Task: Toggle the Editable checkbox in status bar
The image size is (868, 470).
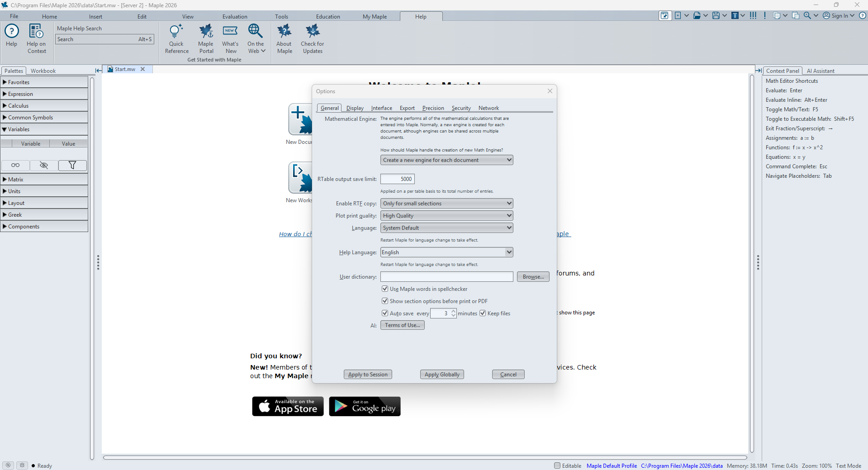Action: pos(557,465)
